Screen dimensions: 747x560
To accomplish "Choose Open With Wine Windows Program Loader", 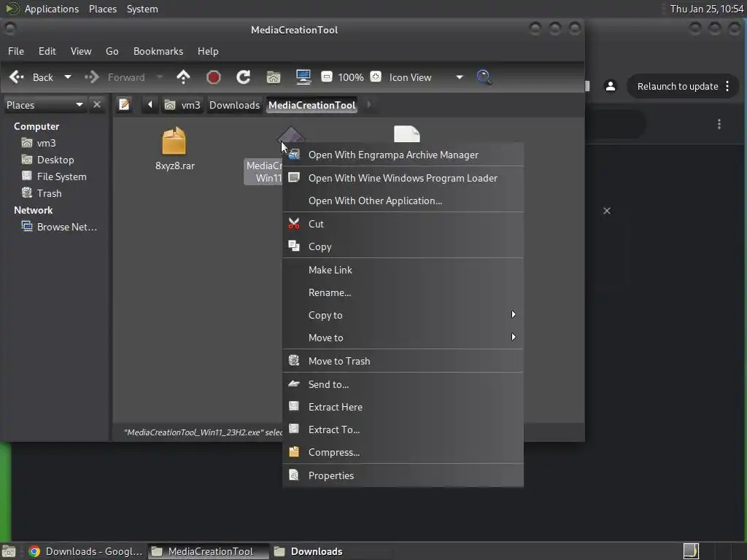I will click(403, 178).
